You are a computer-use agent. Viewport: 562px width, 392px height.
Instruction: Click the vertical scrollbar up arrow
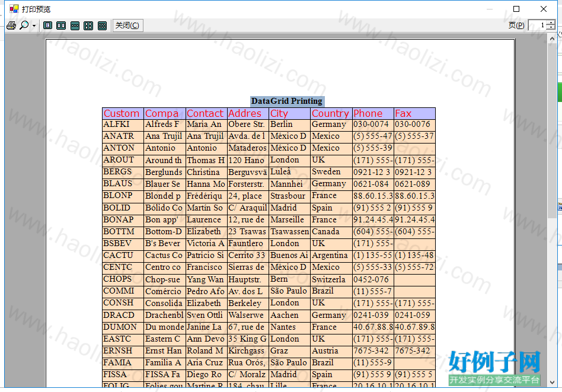coord(552,39)
